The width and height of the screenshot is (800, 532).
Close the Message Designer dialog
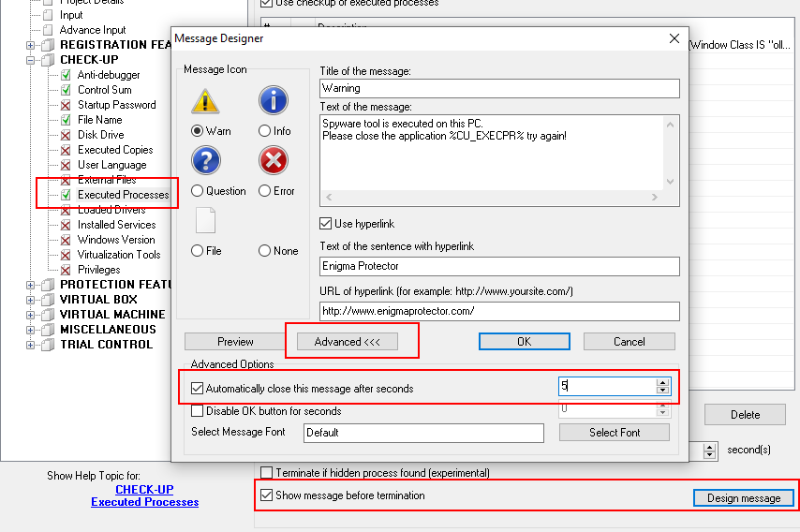(x=674, y=38)
